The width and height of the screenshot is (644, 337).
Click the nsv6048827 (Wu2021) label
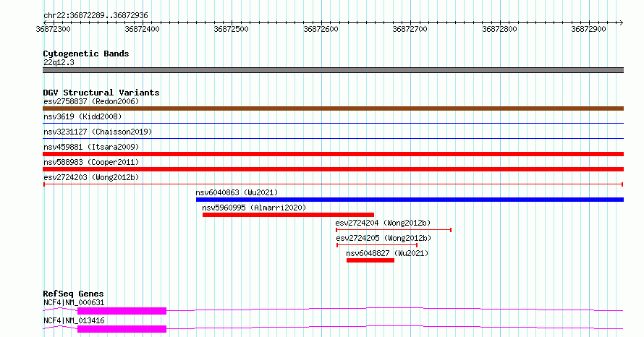tap(387, 253)
